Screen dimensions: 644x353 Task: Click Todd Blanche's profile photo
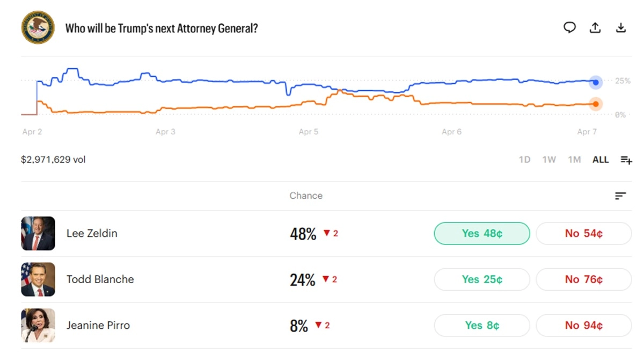coord(38,279)
